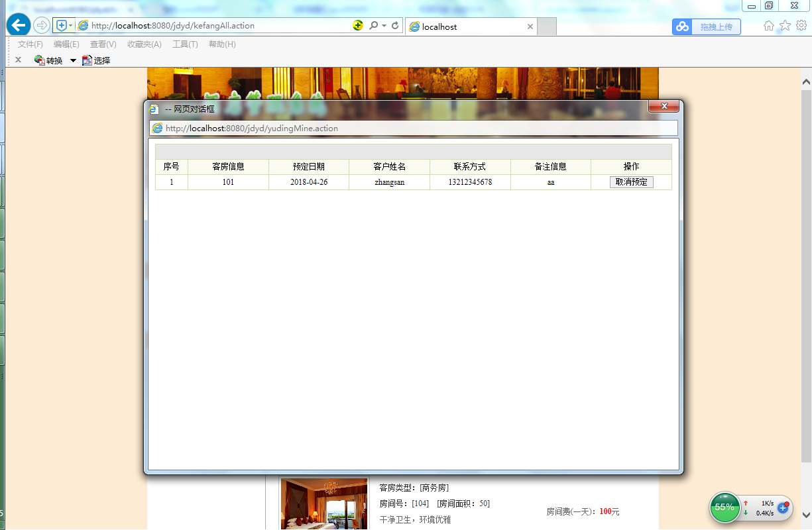Select the localhost browser tab

(471, 26)
